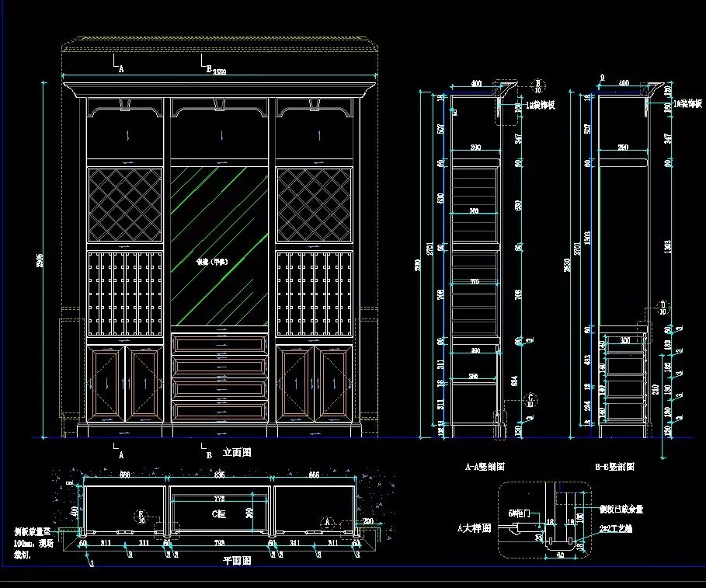Click the 400 depth dimension left of plan
The image size is (706, 588).
tap(75, 511)
